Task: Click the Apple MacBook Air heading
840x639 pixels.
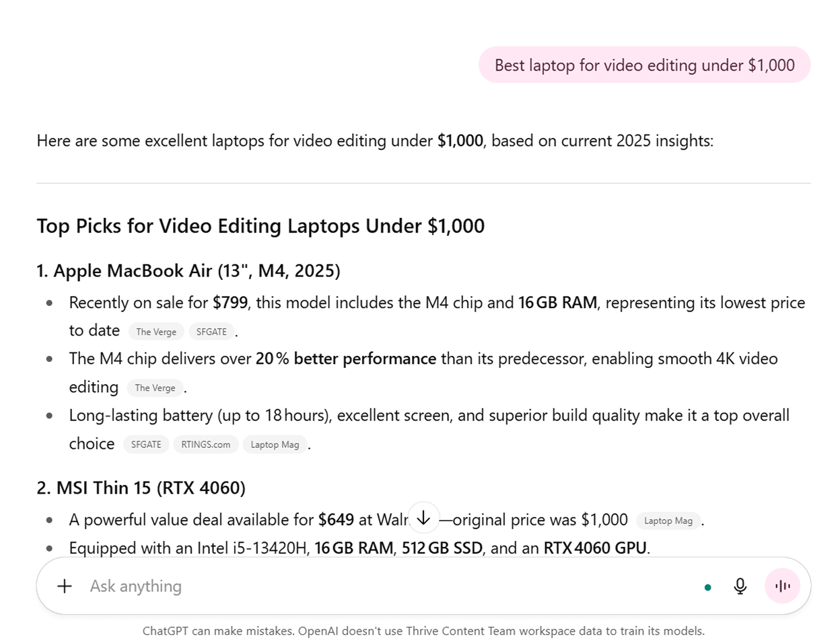Action: [x=188, y=270]
